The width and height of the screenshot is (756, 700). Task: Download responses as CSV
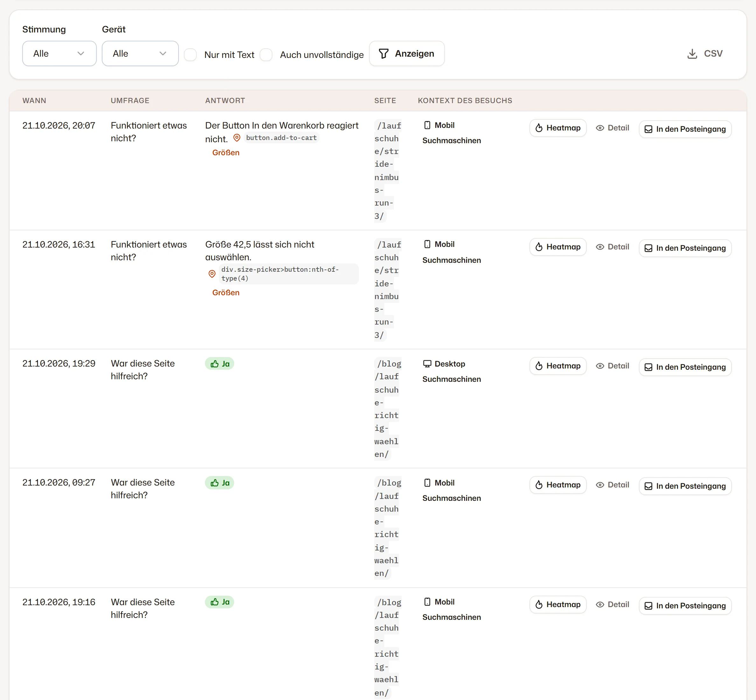[x=705, y=53]
